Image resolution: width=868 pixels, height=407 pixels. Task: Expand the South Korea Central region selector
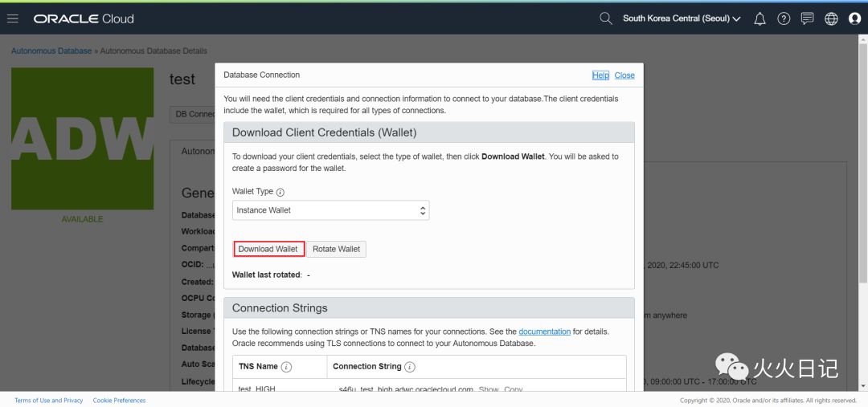682,18
